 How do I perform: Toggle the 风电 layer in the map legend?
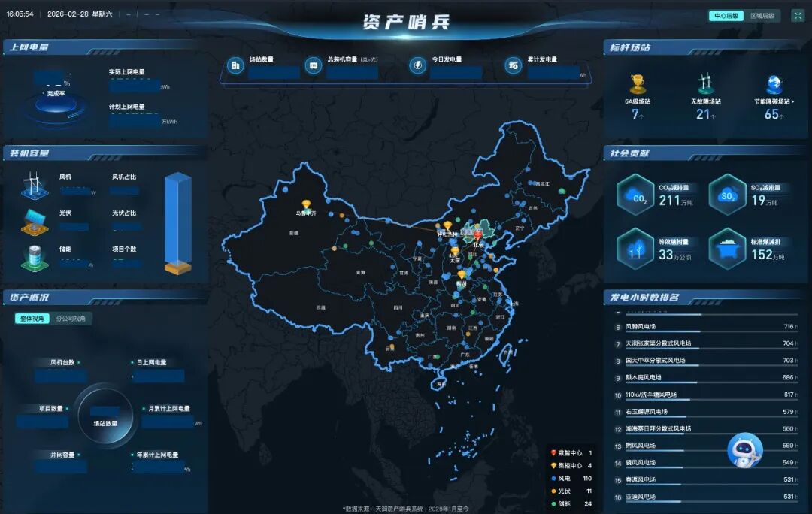point(564,478)
